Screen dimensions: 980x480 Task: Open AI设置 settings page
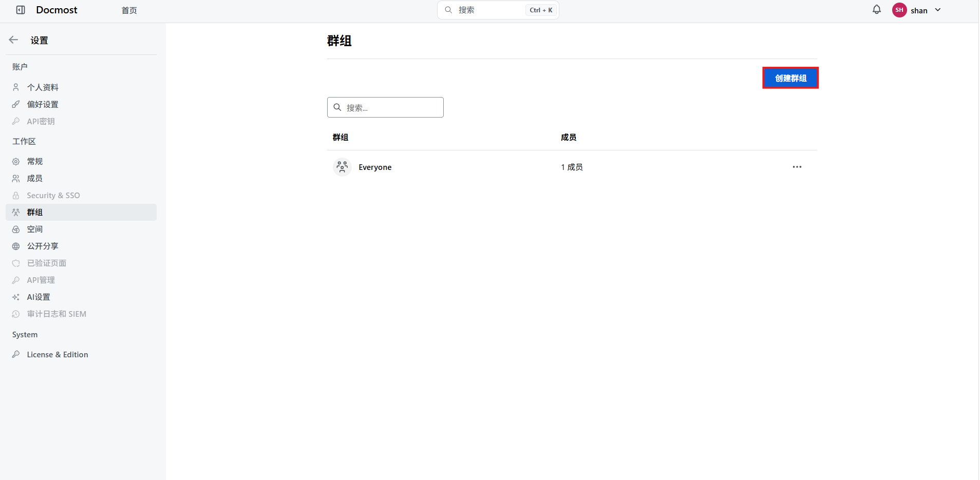pyautogui.click(x=81, y=297)
